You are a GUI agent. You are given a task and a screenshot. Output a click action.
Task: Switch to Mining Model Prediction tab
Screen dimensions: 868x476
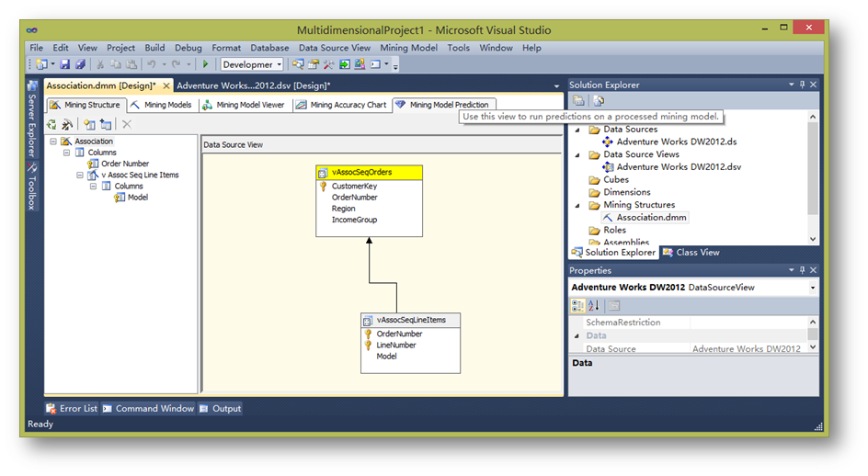[443, 105]
